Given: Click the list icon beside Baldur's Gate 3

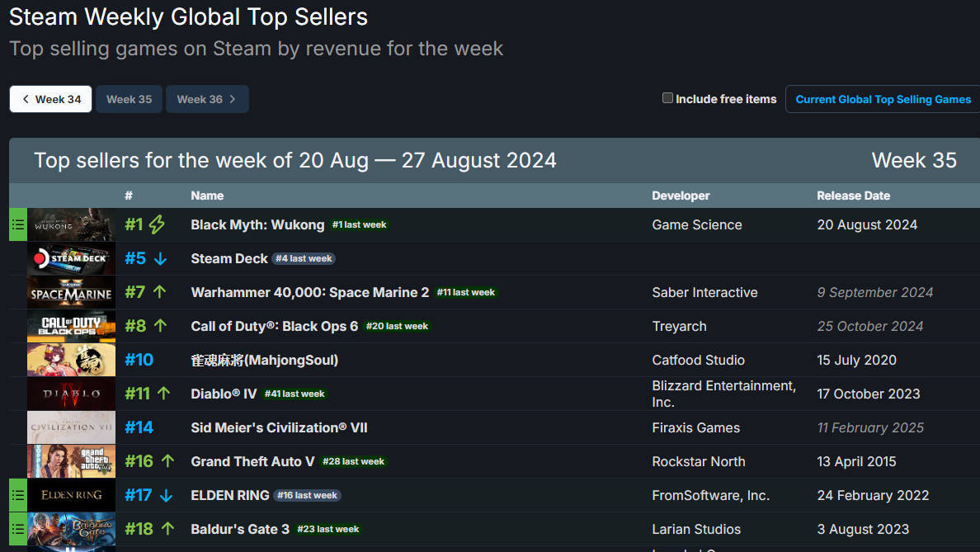Looking at the screenshot, I should point(18,529).
